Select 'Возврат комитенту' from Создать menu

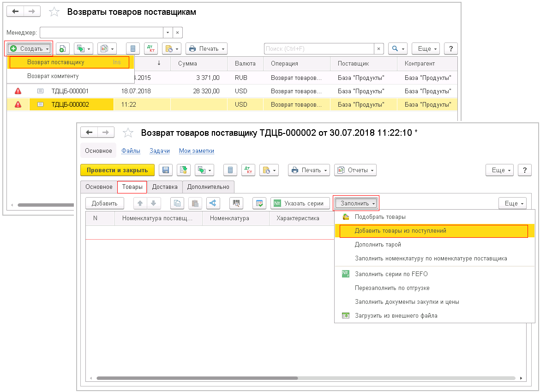[x=53, y=76]
